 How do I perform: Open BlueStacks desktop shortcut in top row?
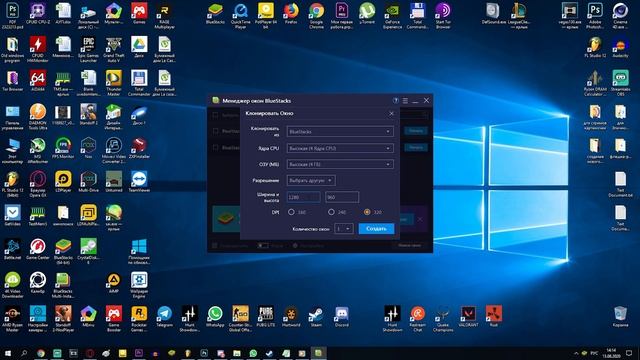(x=216, y=15)
